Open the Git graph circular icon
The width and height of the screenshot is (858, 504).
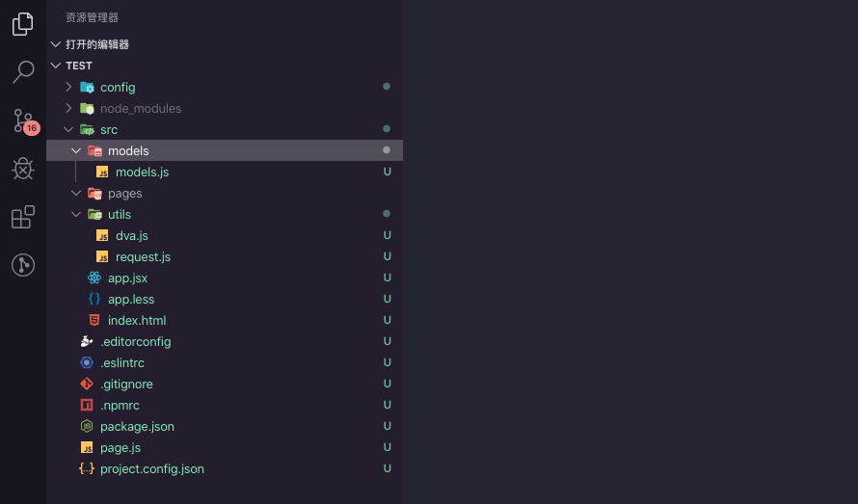(x=23, y=265)
